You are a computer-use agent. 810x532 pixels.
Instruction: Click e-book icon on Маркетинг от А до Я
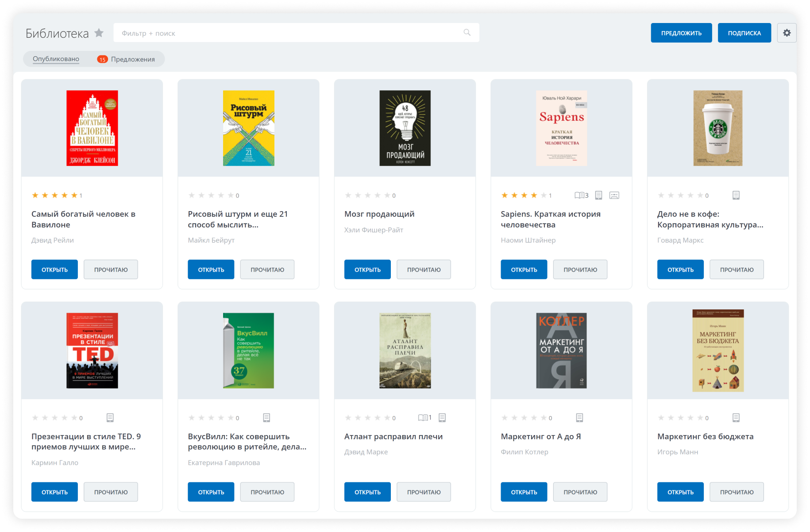click(x=579, y=417)
